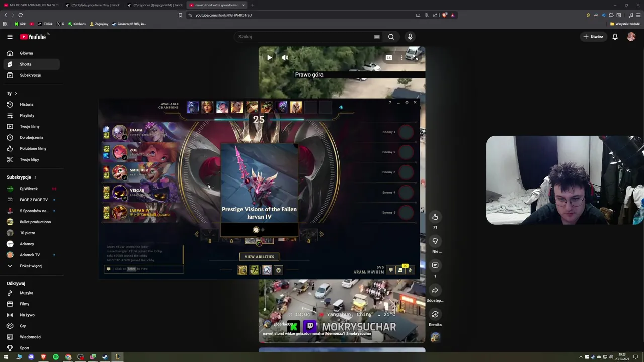Open Discord from the taskbar

click(x=31, y=357)
